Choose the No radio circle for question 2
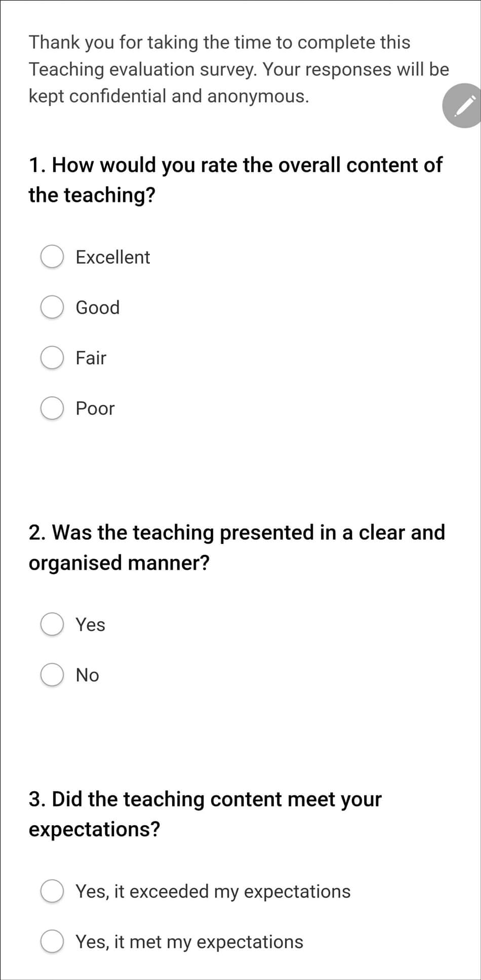Image resolution: width=481 pixels, height=980 pixels. coord(52,675)
